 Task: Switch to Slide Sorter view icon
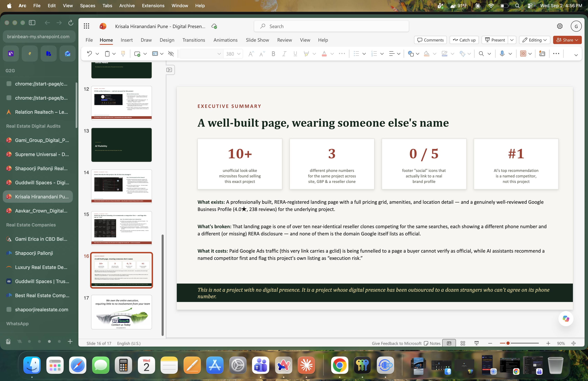click(463, 343)
